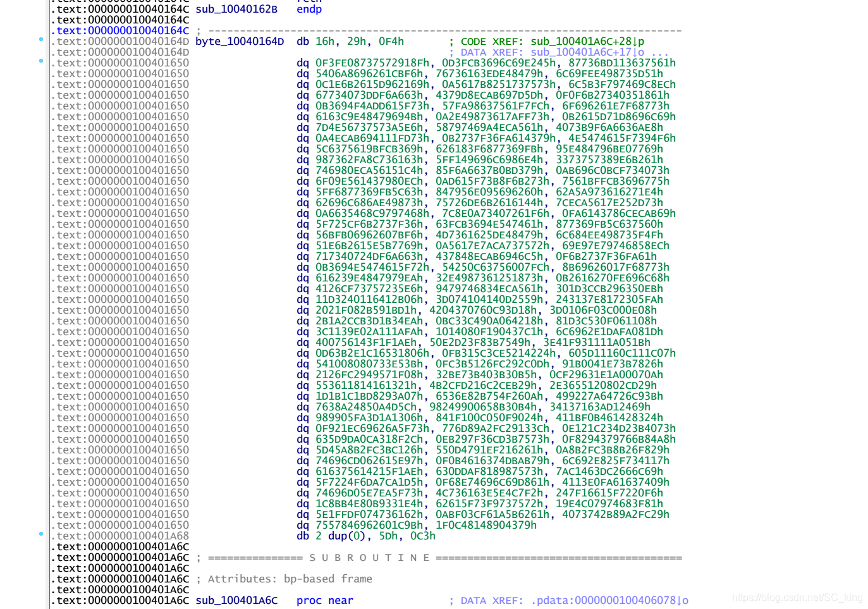Viewport: 868px width, 609px height.
Task: Click hex value 76736163EDE48479h
Action: [x=489, y=73]
